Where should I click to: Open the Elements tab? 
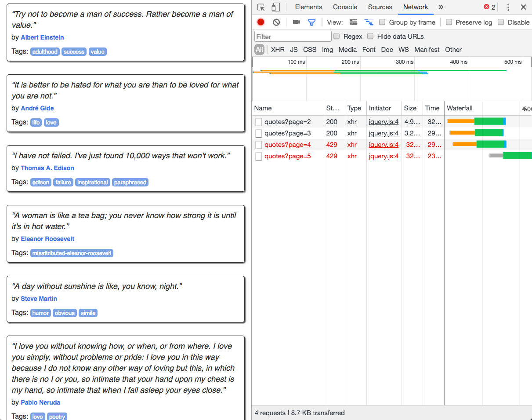click(x=308, y=7)
